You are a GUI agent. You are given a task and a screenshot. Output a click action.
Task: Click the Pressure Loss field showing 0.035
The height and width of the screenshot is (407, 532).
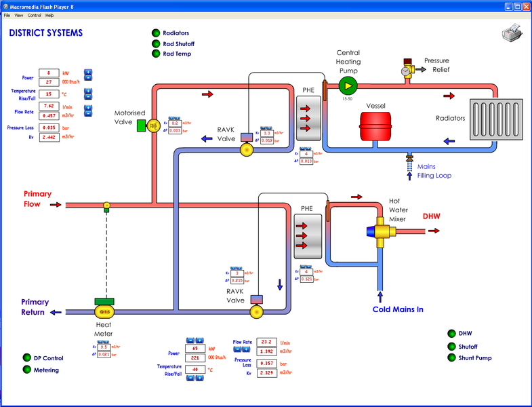pyautogui.click(x=49, y=128)
